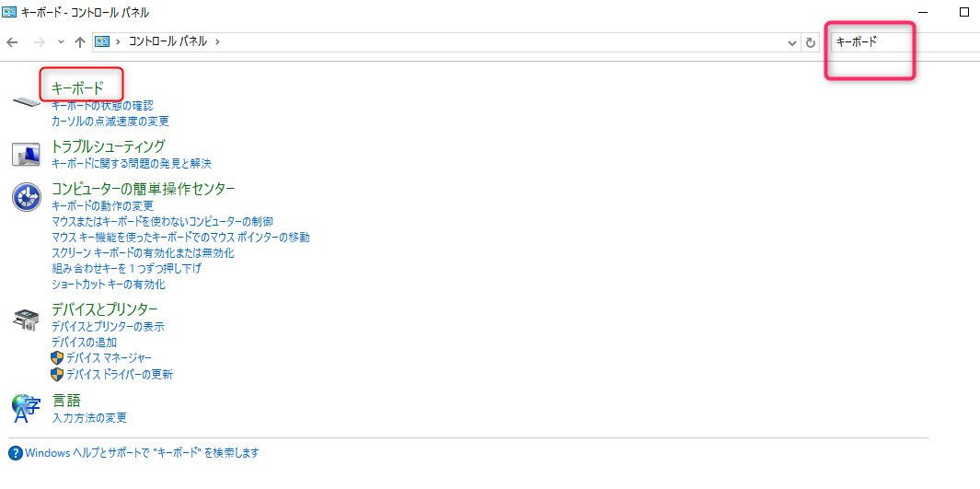Open デバイス ドライバーの更新 link
Viewport: 980px width, 489px height.
click(119, 374)
